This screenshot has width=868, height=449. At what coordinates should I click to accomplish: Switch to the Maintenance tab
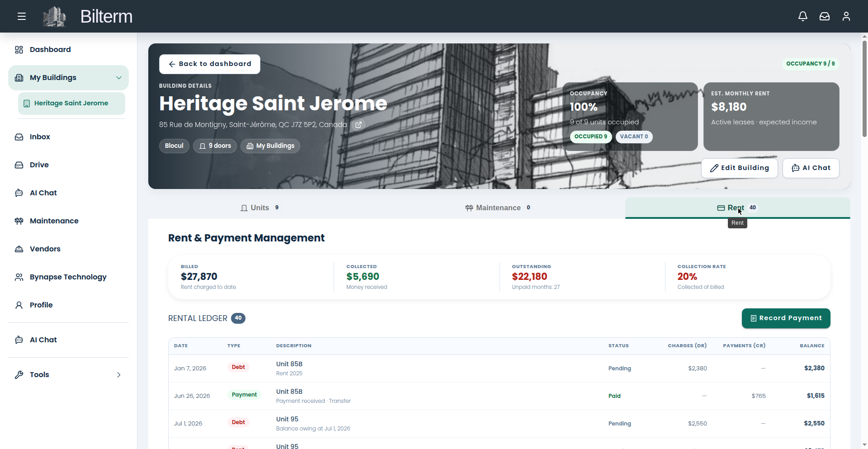pyautogui.click(x=498, y=208)
